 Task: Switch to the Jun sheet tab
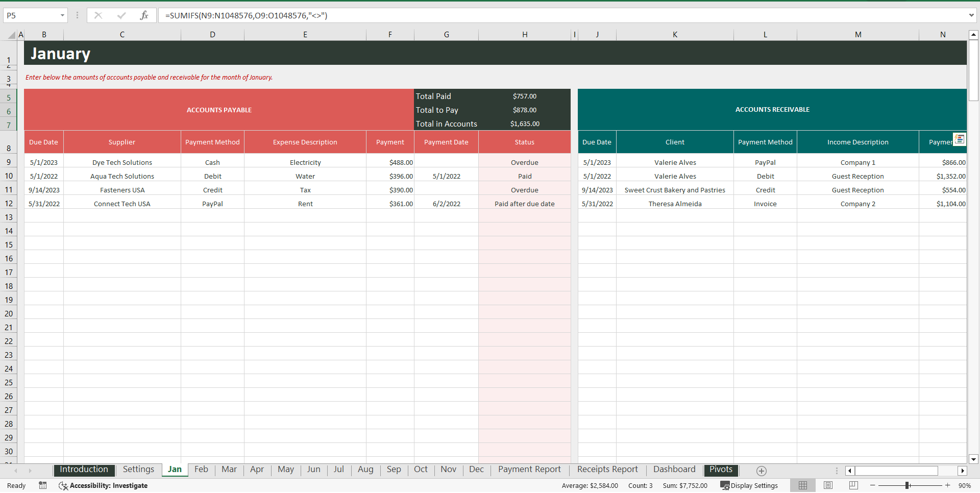pos(313,470)
